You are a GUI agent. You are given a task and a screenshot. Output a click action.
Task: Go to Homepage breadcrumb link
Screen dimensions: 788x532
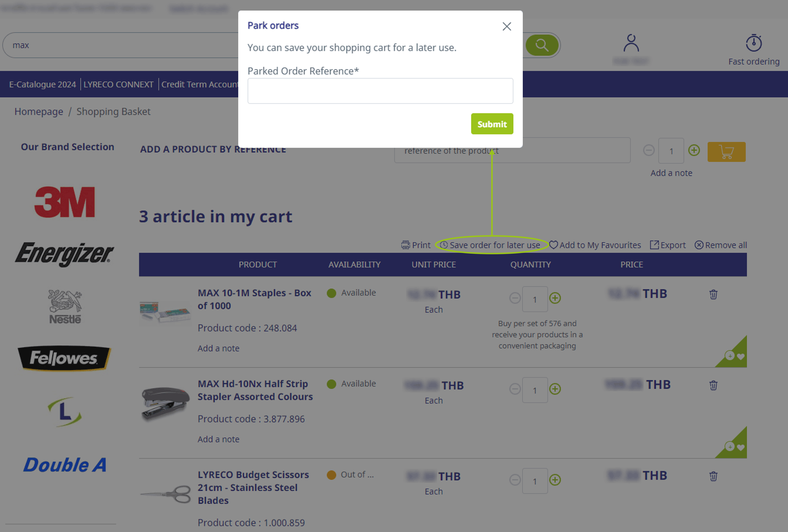(39, 112)
